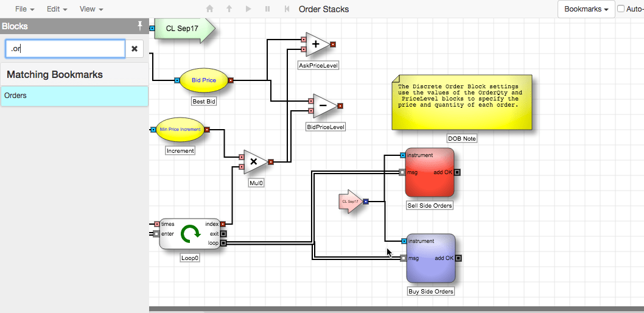Select the AskPriceLevel add block
The height and width of the screenshot is (313, 644).
pyautogui.click(x=318, y=44)
